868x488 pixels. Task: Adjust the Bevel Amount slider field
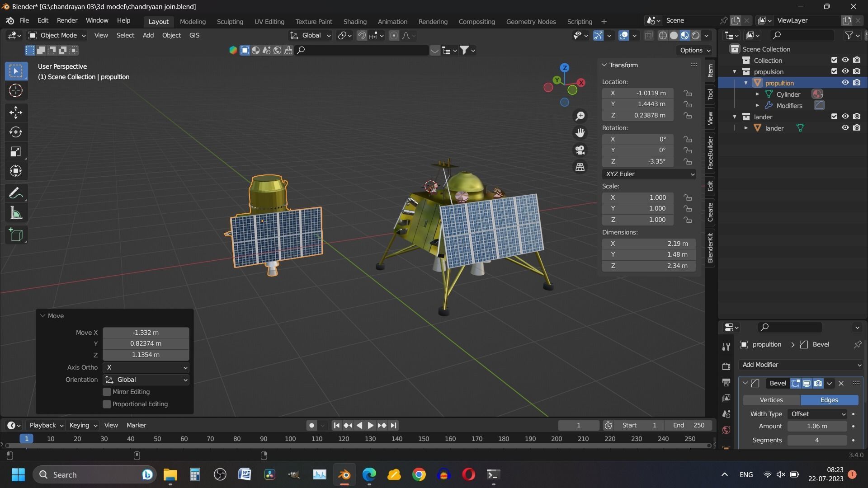tap(817, 426)
